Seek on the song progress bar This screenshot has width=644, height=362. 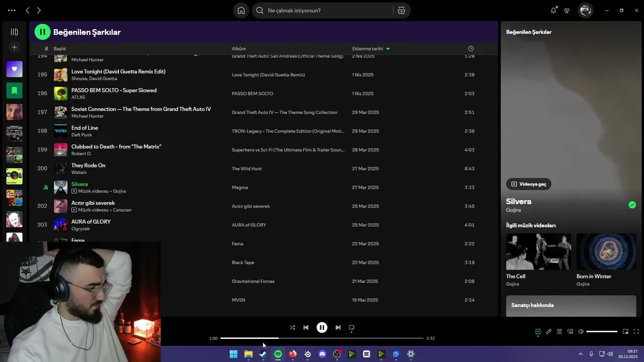pyautogui.click(x=322, y=338)
